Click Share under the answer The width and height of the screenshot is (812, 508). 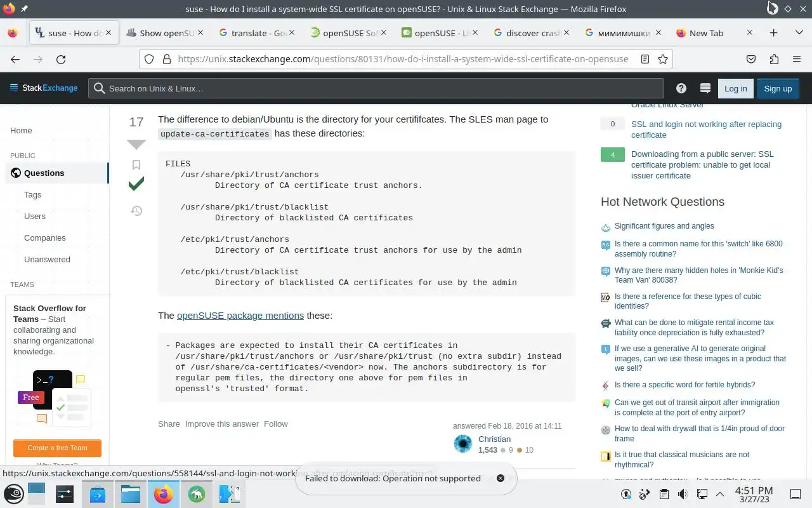tap(169, 424)
